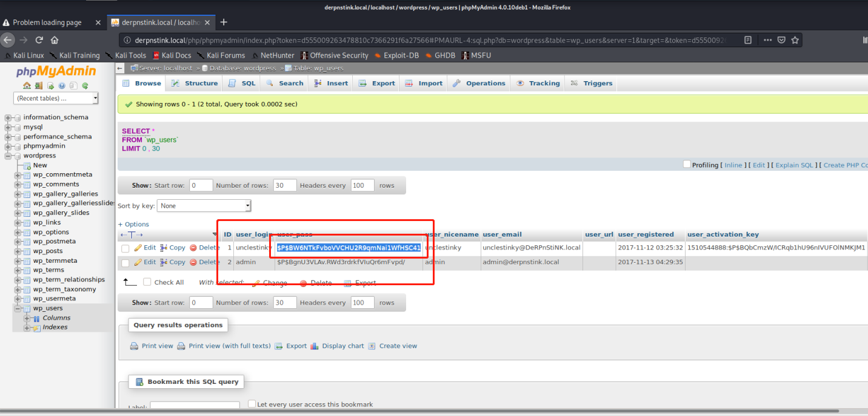Expand the information_schema database

(x=8, y=117)
